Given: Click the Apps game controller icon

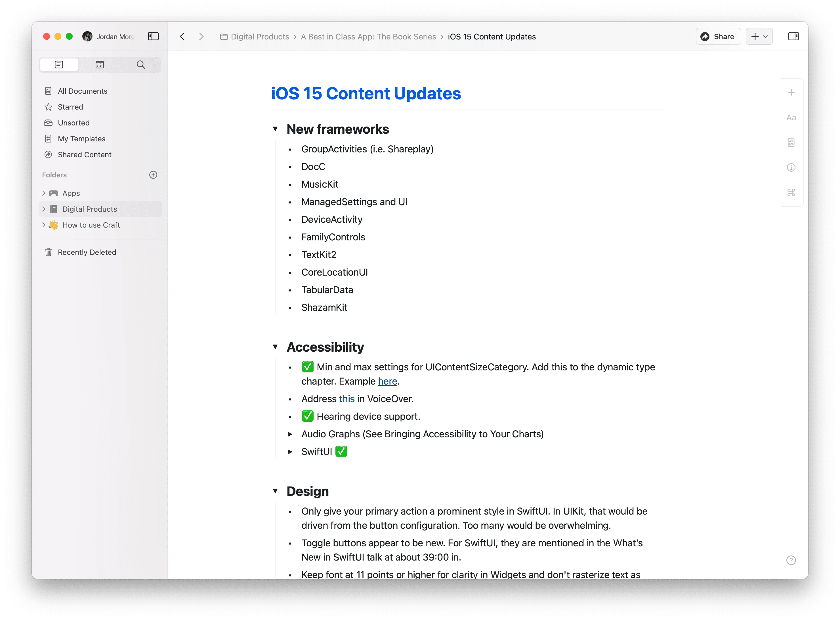Looking at the screenshot, I should (54, 193).
